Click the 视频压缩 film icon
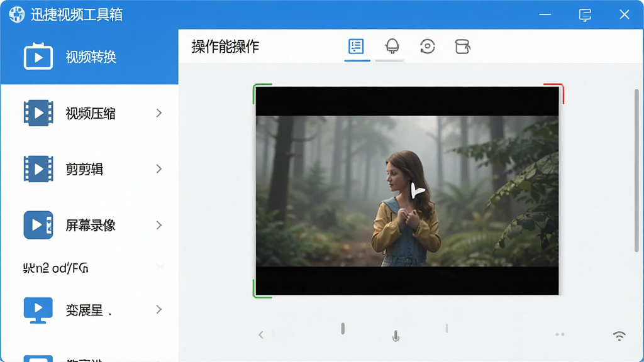This screenshot has height=362, width=644. click(x=38, y=113)
